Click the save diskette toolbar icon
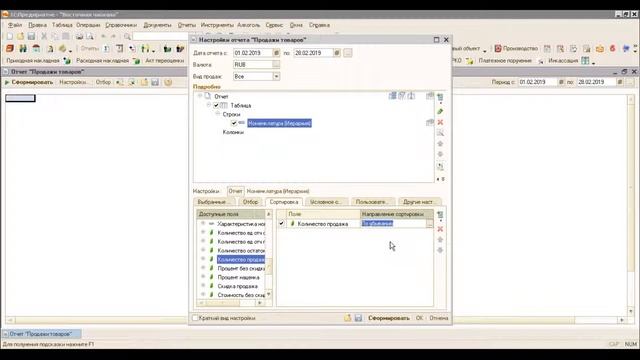Screen dimensions: 640x360 pyautogui.click(x=31, y=36)
